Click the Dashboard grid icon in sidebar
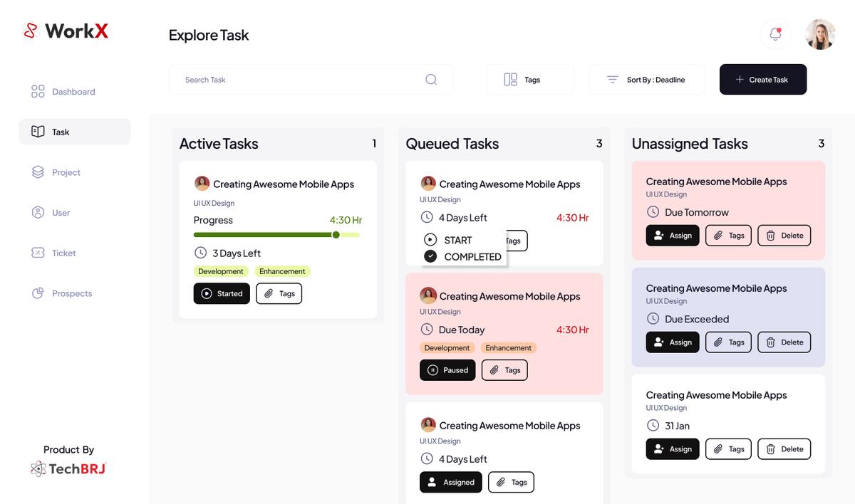 [x=38, y=92]
